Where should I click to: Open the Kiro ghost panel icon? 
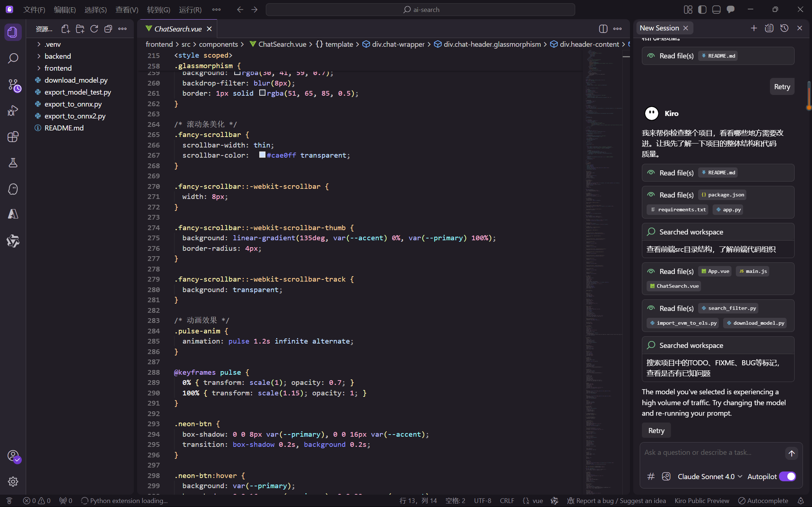(x=13, y=189)
